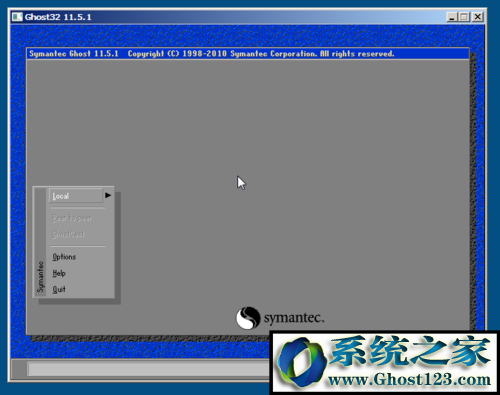Open the Options menu entry

coord(64,257)
